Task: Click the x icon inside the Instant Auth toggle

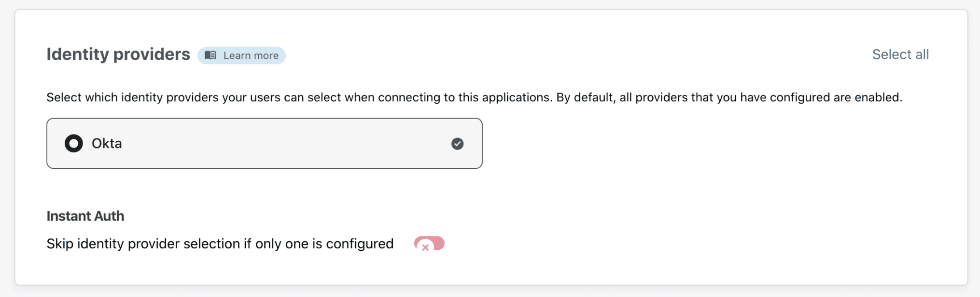Action: click(425, 247)
